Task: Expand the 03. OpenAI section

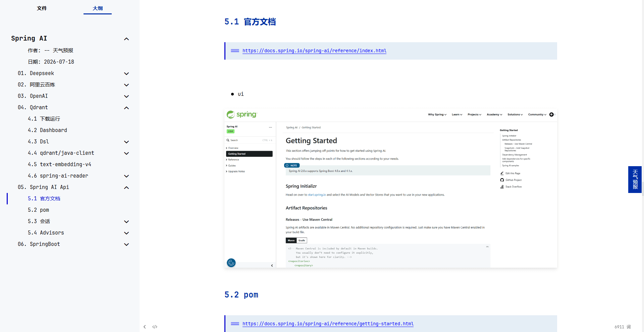Action: (x=126, y=96)
